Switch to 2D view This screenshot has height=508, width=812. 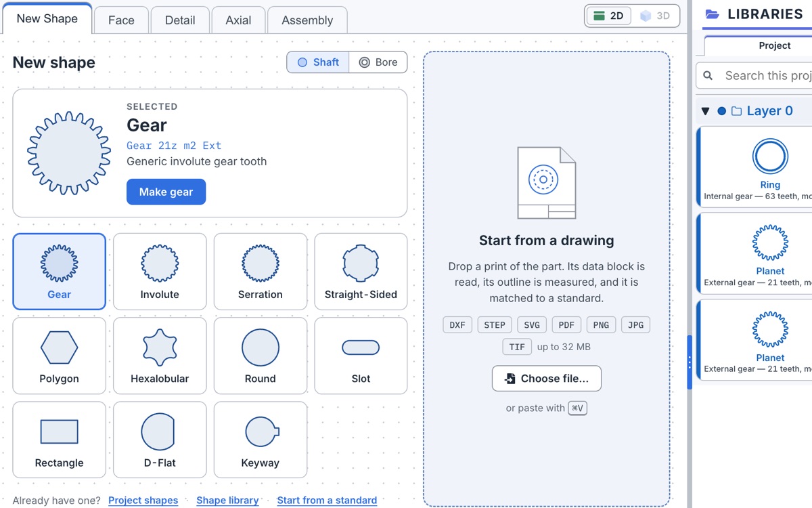pyautogui.click(x=608, y=16)
